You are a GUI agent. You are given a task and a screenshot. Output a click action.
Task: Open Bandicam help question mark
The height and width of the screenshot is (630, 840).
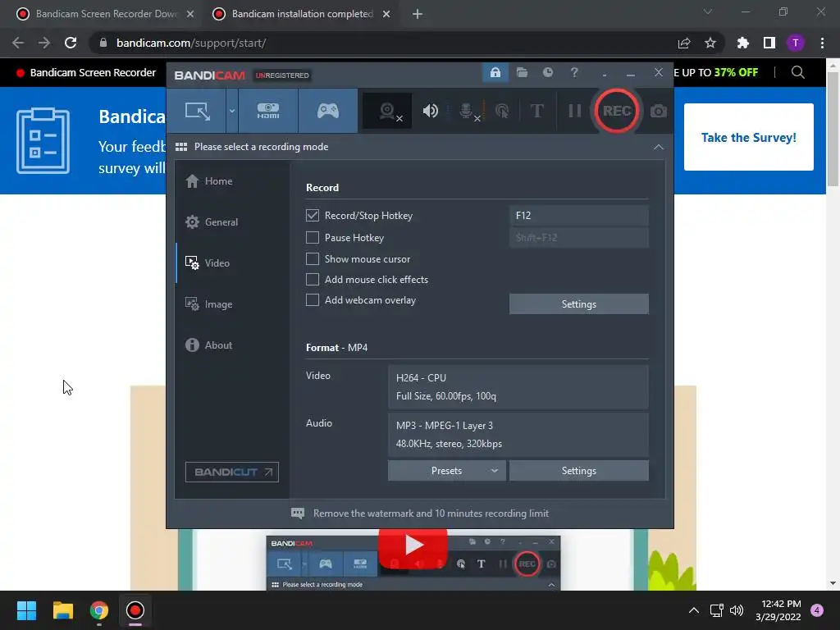click(x=573, y=72)
